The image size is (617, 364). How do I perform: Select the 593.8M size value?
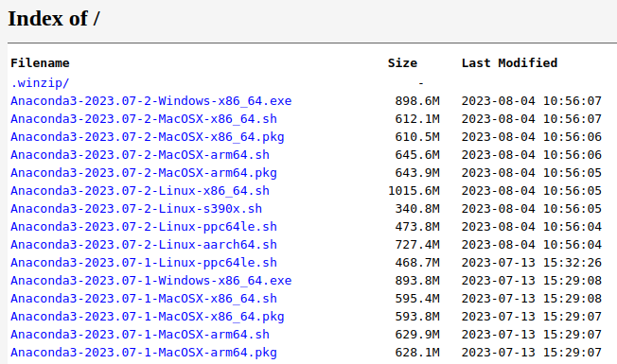(x=417, y=317)
